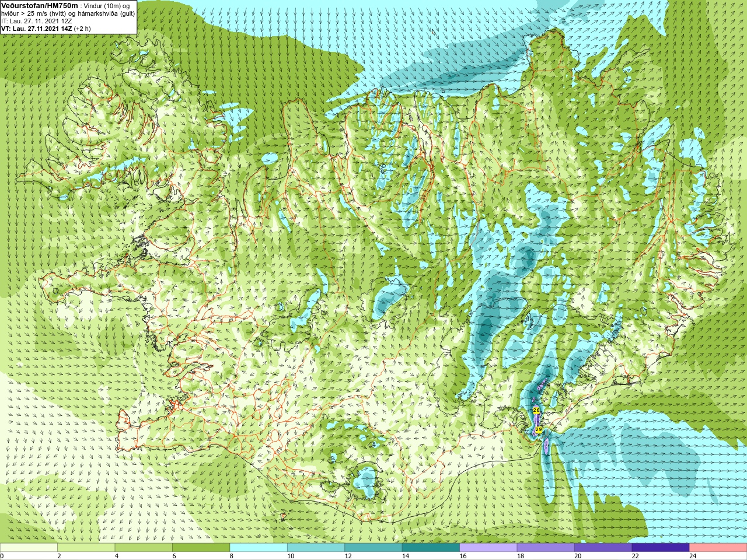This screenshot has height=560, width=747.
Task: Select the 10–12 m/s turquoise legend swatch
Action: [x=316, y=547]
